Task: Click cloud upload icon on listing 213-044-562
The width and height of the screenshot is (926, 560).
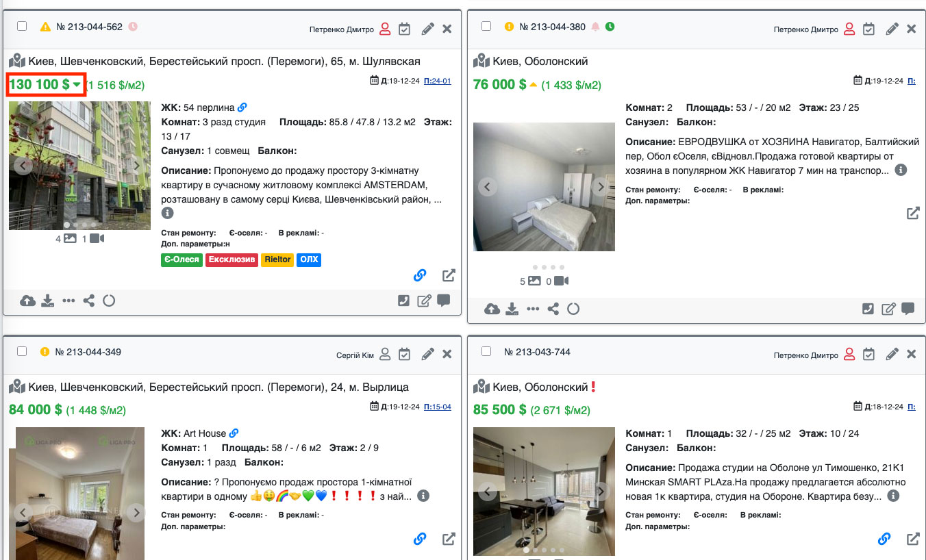Action: [28, 301]
